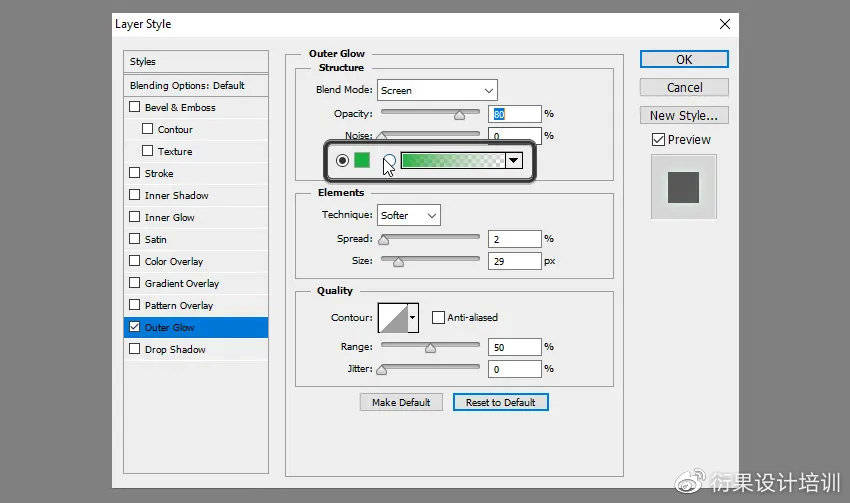Click the green glow color swatch
This screenshot has height=503, width=850.
pos(362,160)
